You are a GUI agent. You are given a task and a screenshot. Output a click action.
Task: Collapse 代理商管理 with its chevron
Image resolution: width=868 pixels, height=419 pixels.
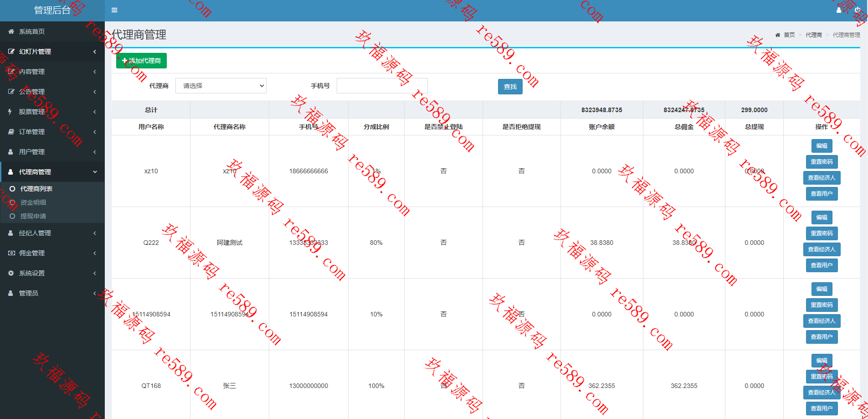tap(95, 172)
